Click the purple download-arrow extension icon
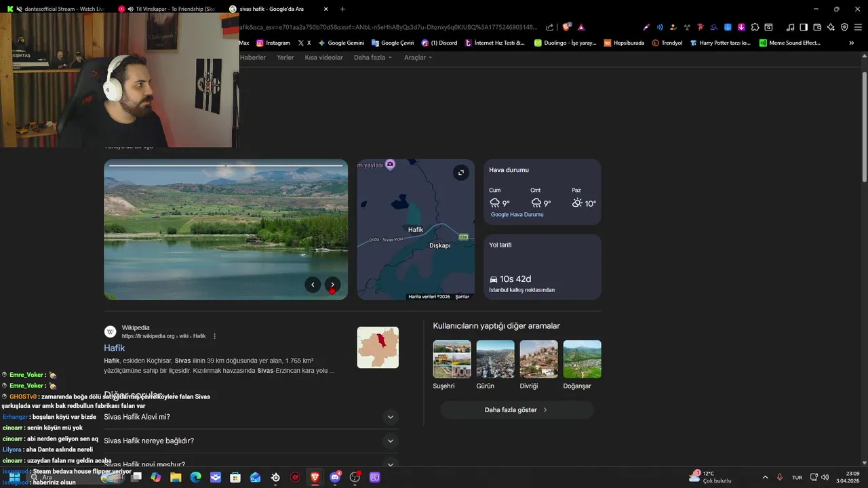868x488 pixels. (x=741, y=27)
